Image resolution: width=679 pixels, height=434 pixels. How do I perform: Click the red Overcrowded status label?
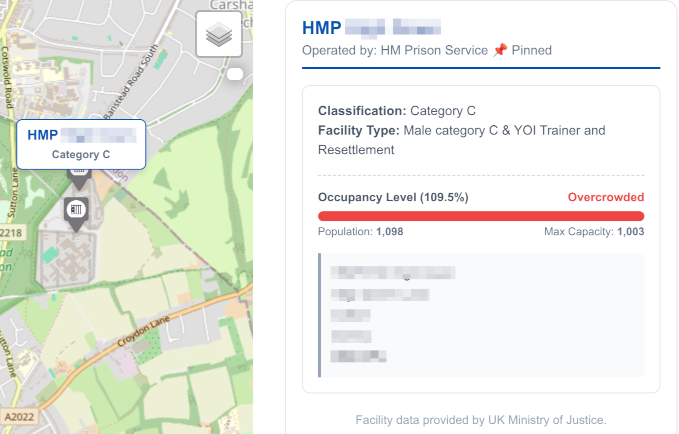point(605,197)
